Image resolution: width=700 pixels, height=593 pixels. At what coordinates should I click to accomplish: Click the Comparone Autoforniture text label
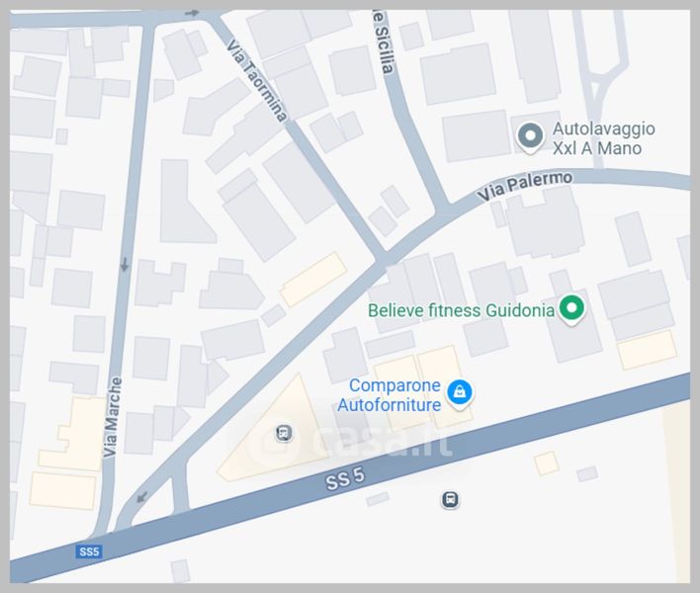click(x=389, y=395)
